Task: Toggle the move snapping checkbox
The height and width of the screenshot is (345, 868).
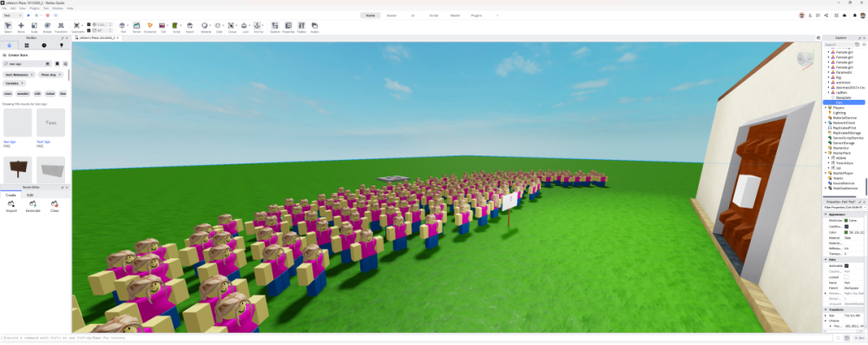Action: [x=89, y=24]
